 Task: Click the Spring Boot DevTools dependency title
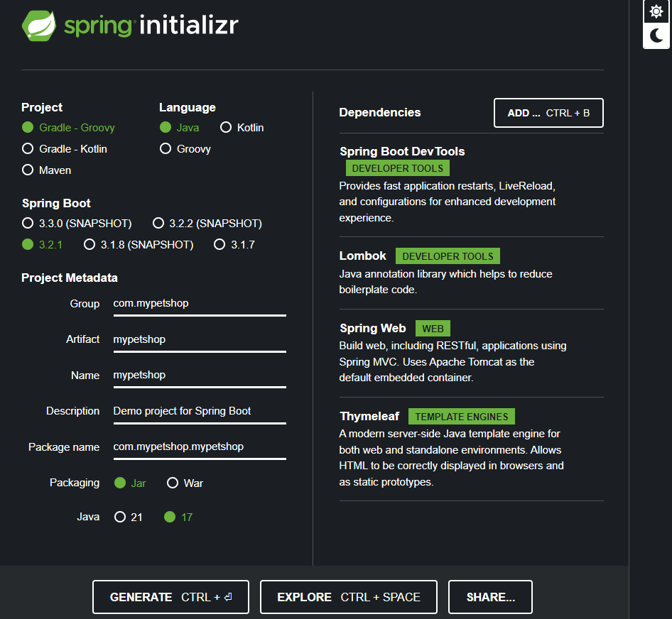402,152
